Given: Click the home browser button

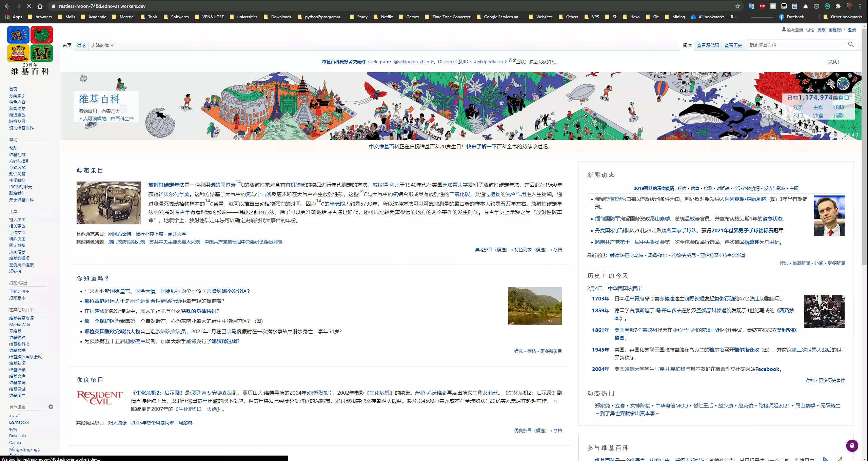Looking at the screenshot, I should (40, 6).
